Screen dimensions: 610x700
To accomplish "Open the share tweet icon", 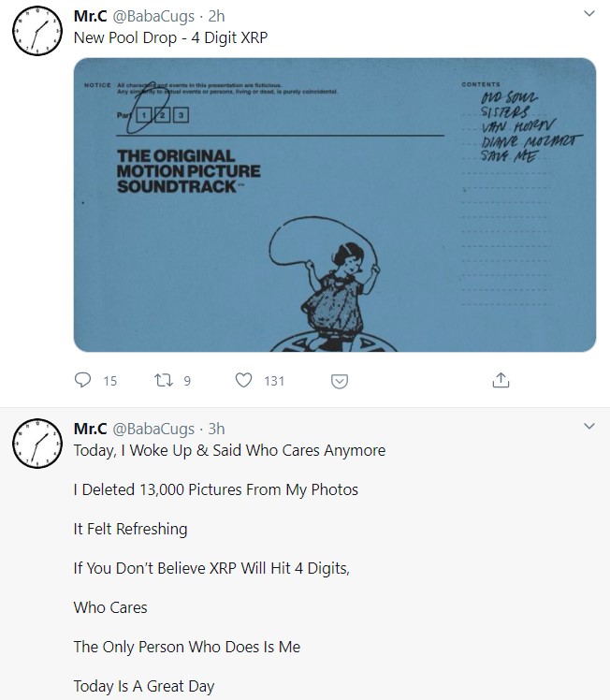I will point(501,380).
